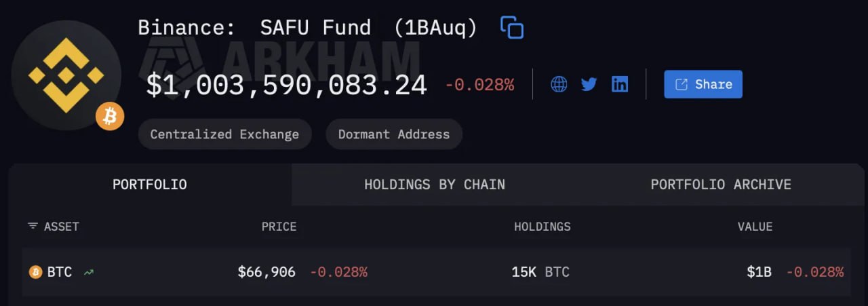Click the total balance $1,003,590,083.24
The image size is (868, 306).
[287, 85]
